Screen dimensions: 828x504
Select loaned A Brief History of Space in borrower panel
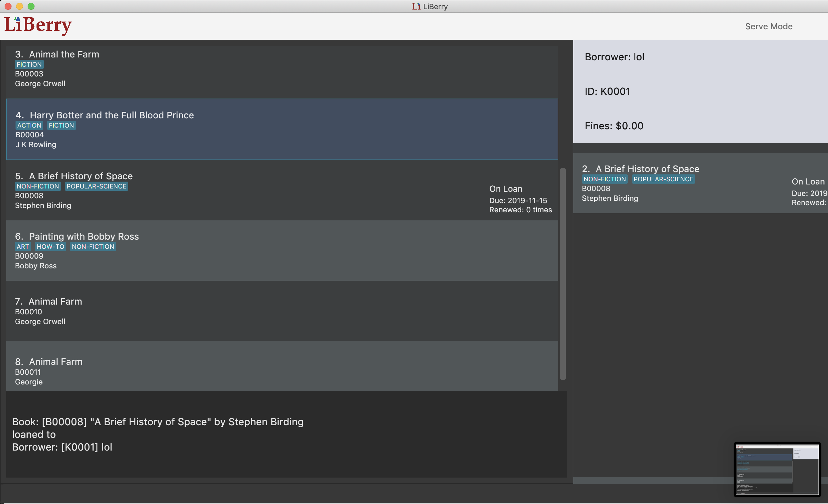pyautogui.click(x=701, y=183)
